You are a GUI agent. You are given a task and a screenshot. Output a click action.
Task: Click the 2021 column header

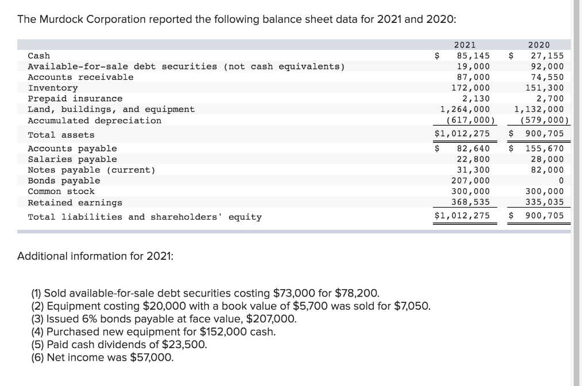point(465,45)
